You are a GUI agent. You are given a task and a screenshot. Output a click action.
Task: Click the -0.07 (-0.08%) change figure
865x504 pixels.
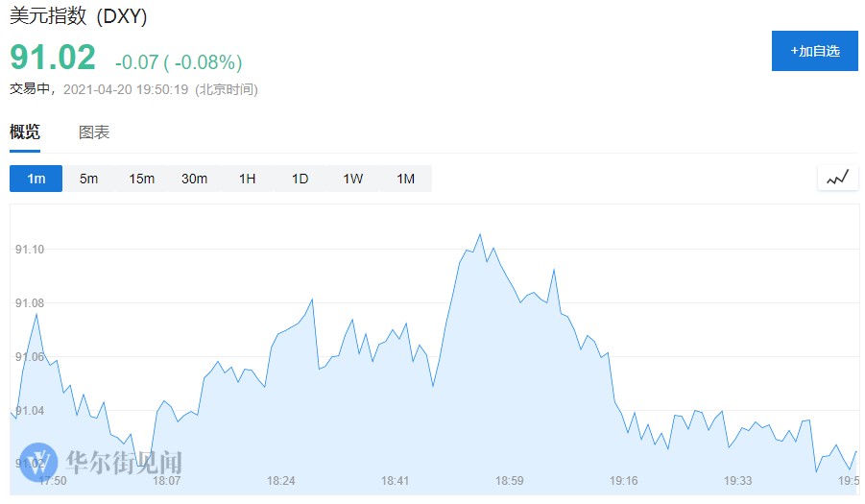tap(179, 62)
